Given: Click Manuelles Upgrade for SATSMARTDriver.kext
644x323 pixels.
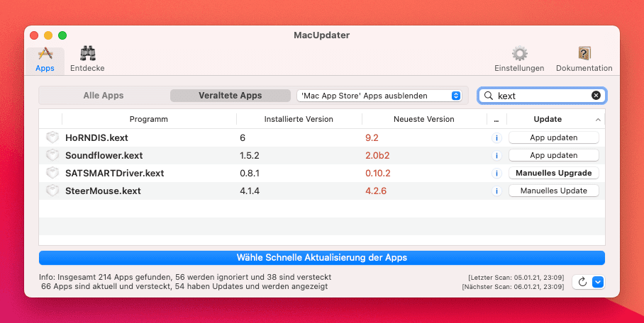Looking at the screenshot, I should pyautogui.click(x=554, y=173).
